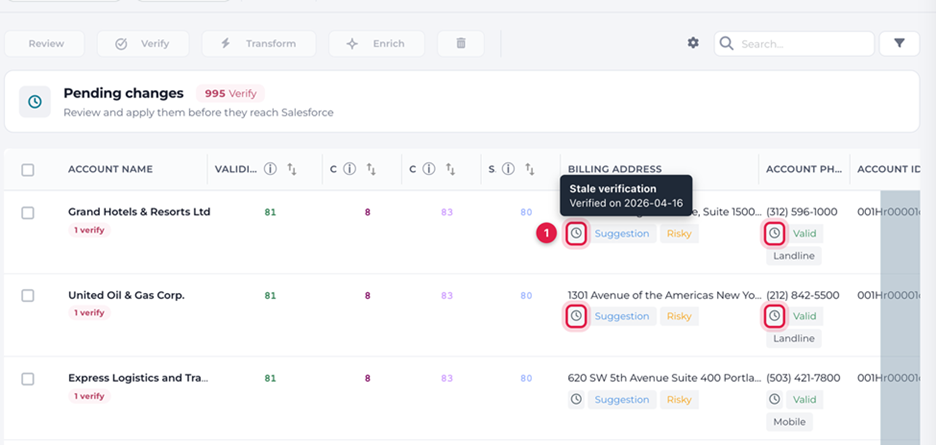The width and height of the screenshot is (936, 445).
Task: Click phone number (312) 596-1000
Action: click(x=802, y=212)
